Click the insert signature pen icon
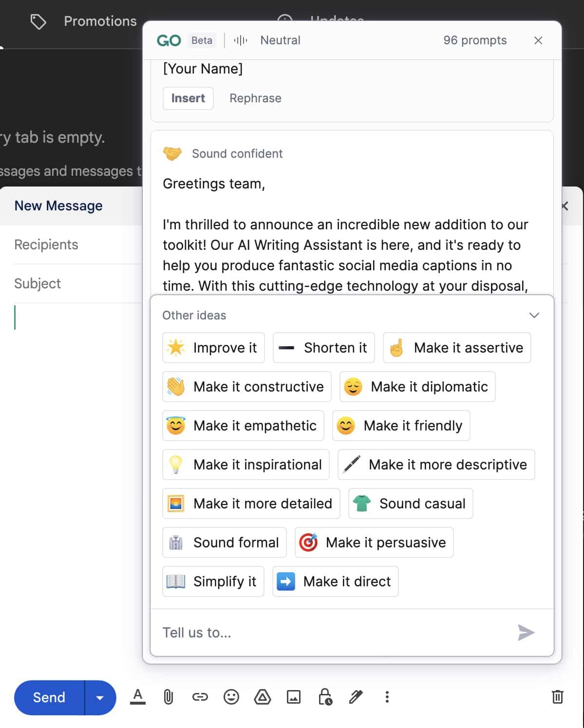The image size is (584, 728). (356, 697)
